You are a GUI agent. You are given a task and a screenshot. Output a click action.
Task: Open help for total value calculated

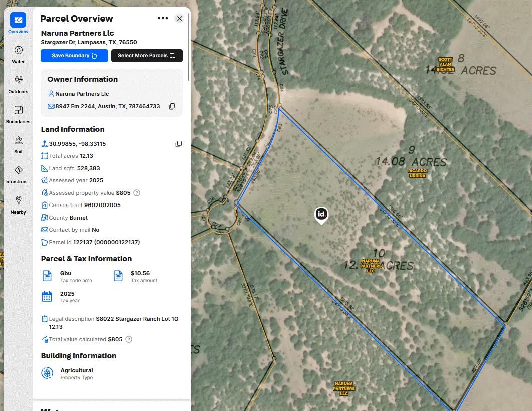[129, 339]
